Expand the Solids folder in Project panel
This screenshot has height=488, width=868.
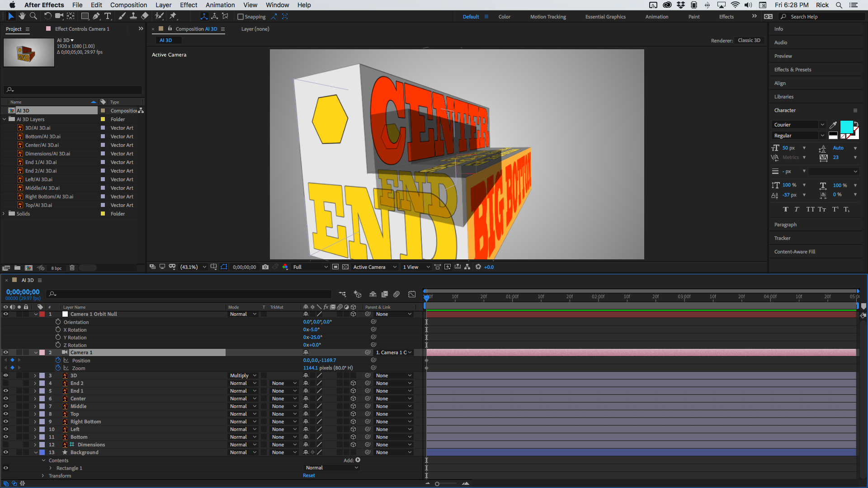point(4,213)
